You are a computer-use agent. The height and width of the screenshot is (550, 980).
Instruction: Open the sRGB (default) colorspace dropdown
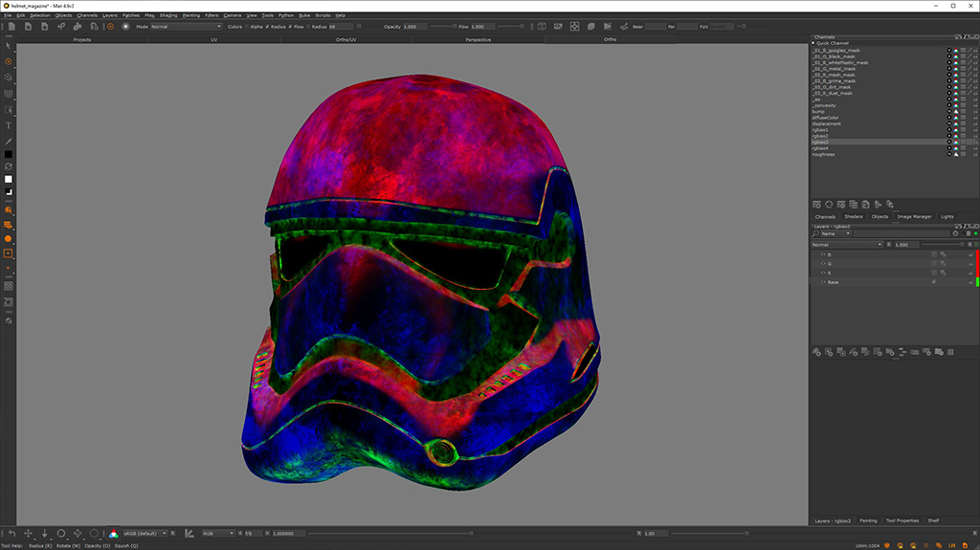145,533
